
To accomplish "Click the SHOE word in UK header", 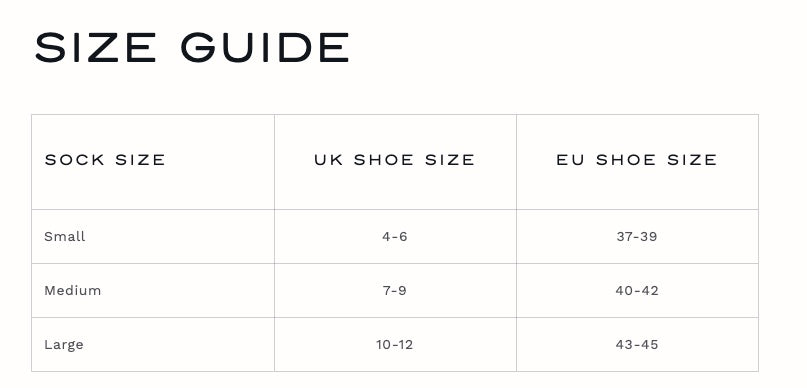I will [x=383, y=160].
